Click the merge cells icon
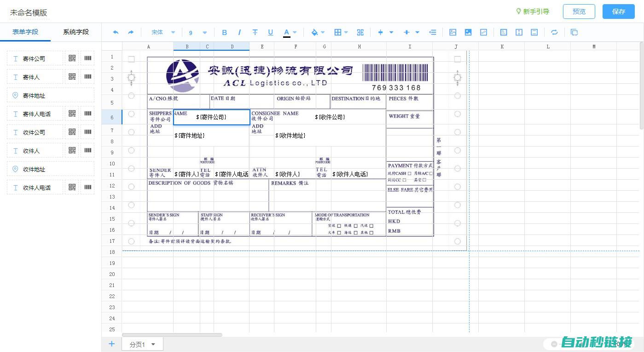The width and height of the screenshot is (644, 352). pos(360,32)
